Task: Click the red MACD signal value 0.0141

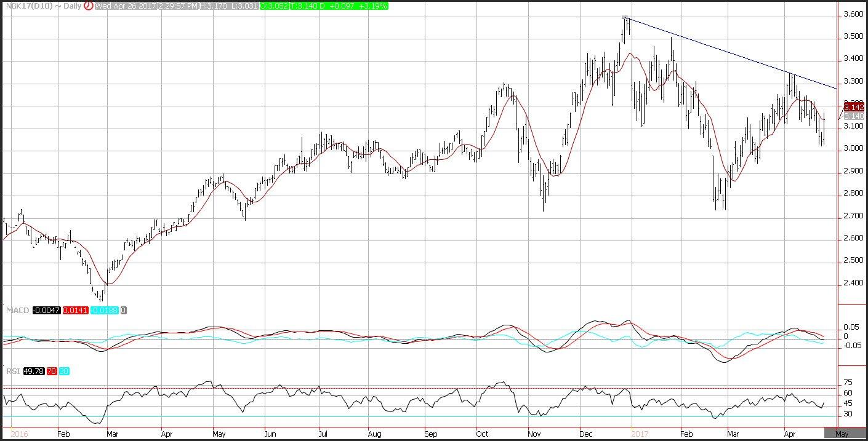Action: (x=75, y=311)
